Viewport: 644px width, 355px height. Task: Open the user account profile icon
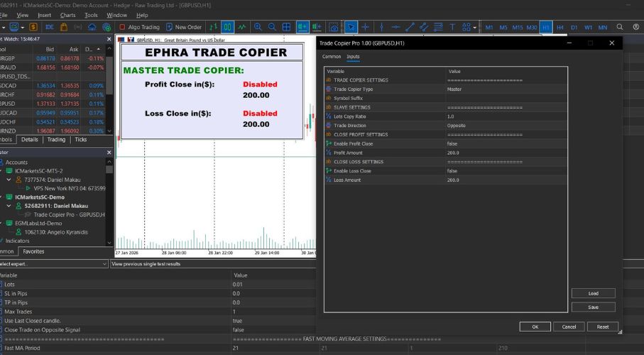pos(636,27)
